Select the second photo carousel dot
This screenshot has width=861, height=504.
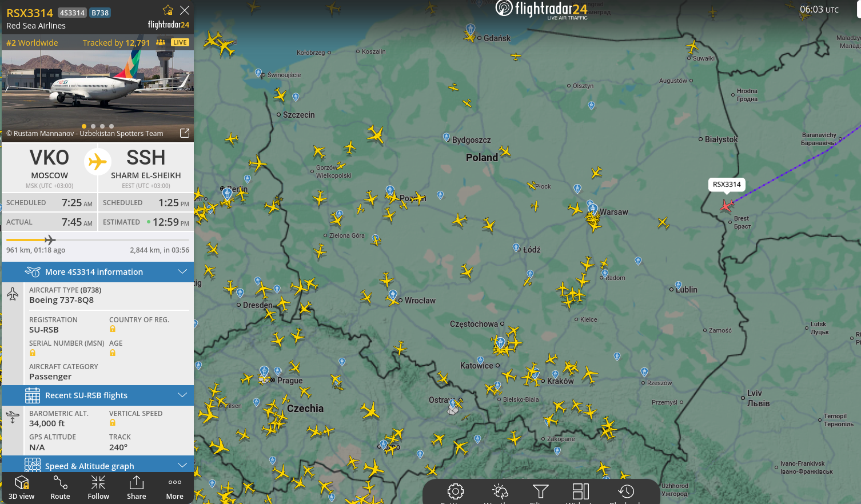(x=93, y=126)
